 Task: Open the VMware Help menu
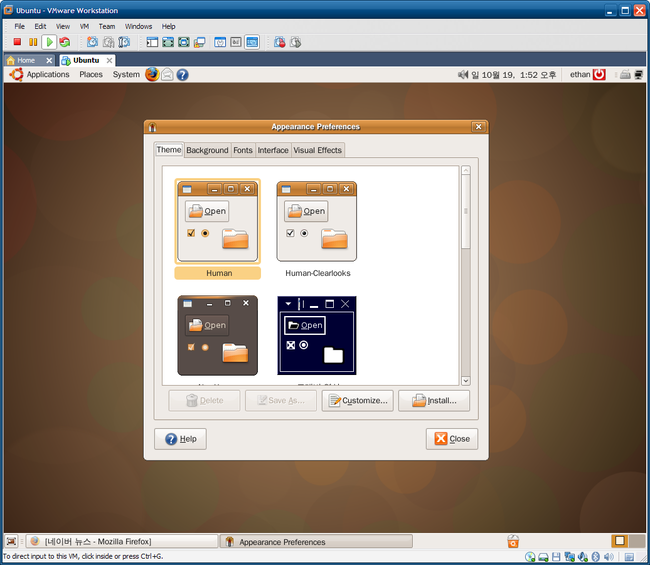coord(168,27)
